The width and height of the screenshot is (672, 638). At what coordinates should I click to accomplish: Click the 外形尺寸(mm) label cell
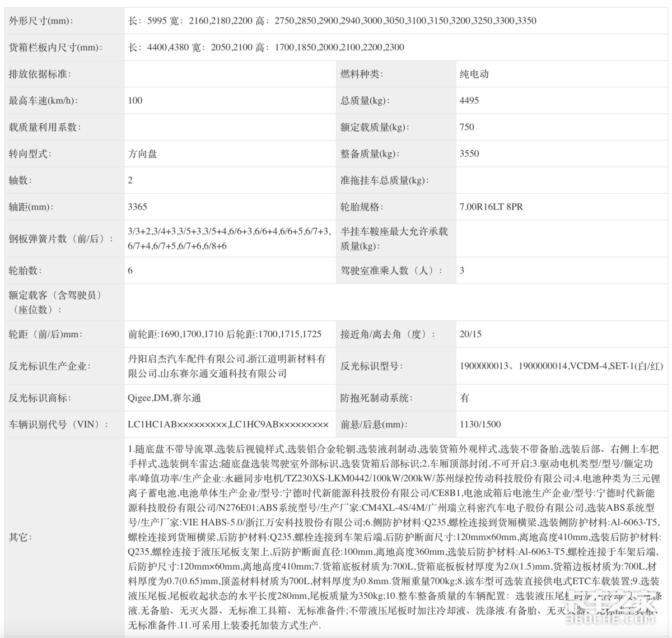[41, 21]
